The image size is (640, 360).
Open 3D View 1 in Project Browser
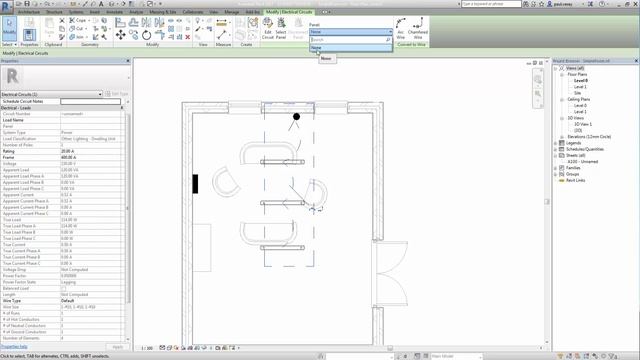point(583,124)
